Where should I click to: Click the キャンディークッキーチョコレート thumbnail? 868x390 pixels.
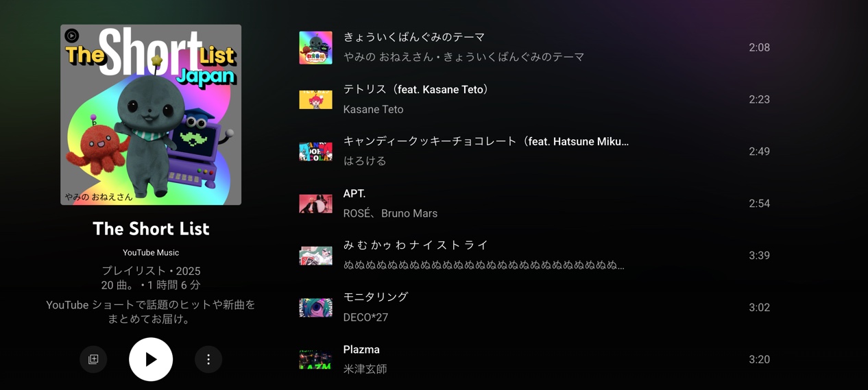pyautogui.click(x=315, y=151)
